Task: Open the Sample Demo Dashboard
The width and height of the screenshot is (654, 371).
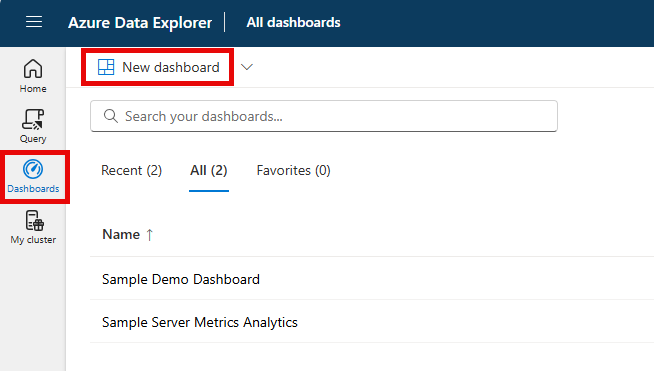Action: coord(181,279)
